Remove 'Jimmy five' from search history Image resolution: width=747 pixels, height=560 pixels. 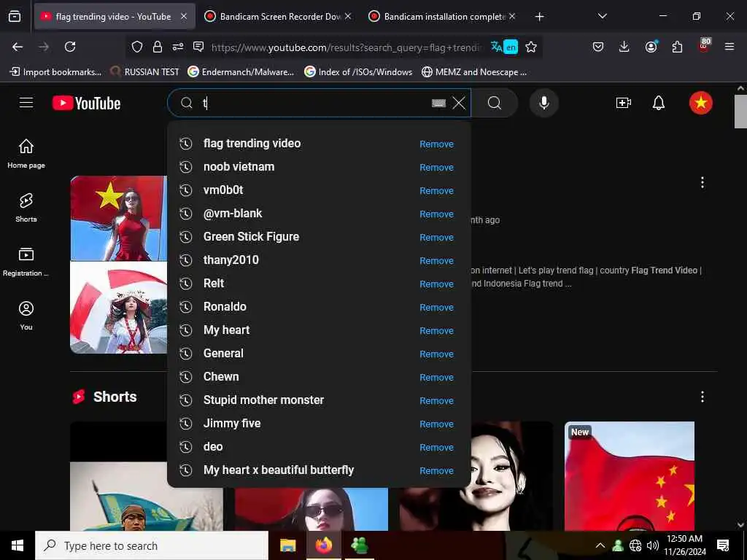click(x=436, y=424)
